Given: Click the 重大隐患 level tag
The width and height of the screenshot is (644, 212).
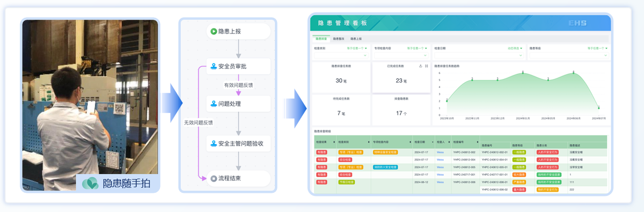Looking at the screenshot, I should (x=518, y=189).
